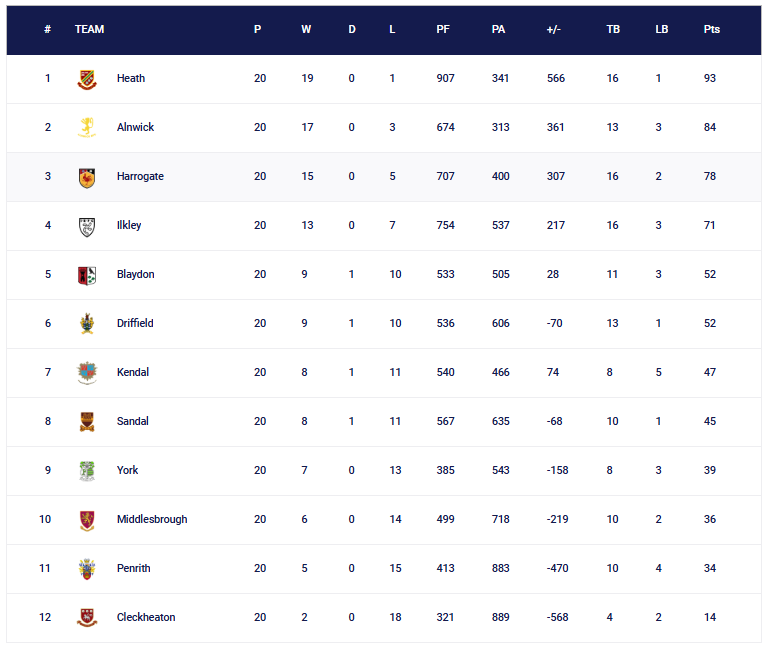Click the Driffield club crest icon

click(x=87, y=324)
